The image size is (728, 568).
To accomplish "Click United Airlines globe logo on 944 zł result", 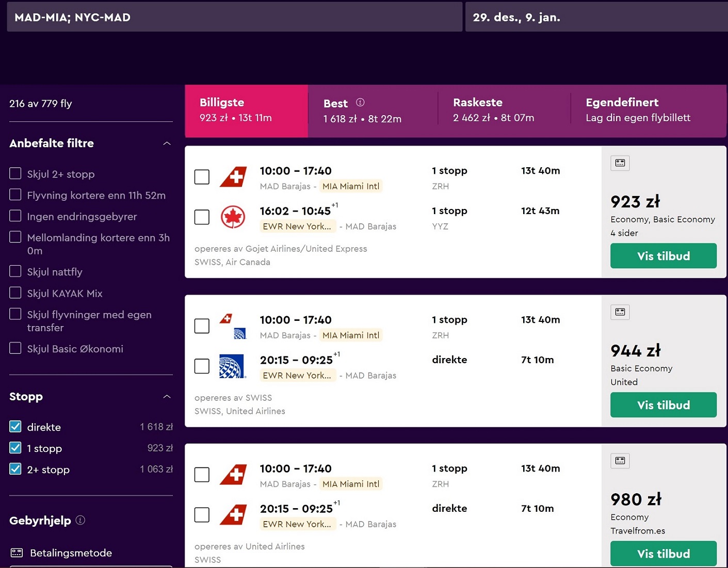I will (x=232, y=366).
